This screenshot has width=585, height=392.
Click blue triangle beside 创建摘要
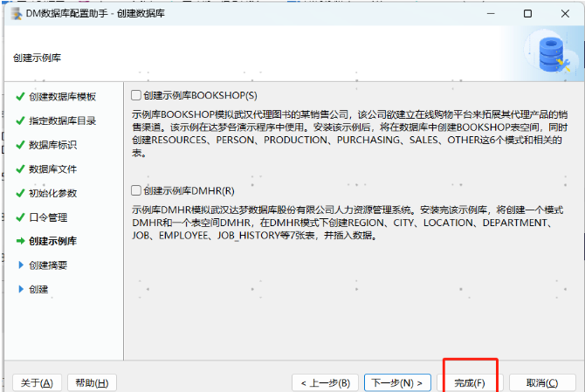tap(21, 265)
